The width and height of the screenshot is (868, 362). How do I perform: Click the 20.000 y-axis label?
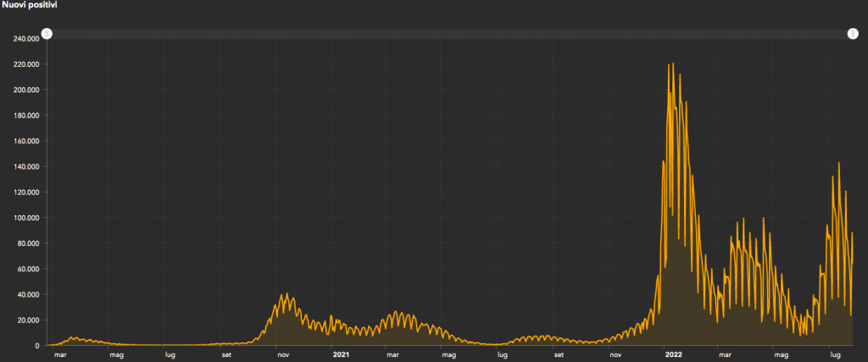(x=30, y=320)
